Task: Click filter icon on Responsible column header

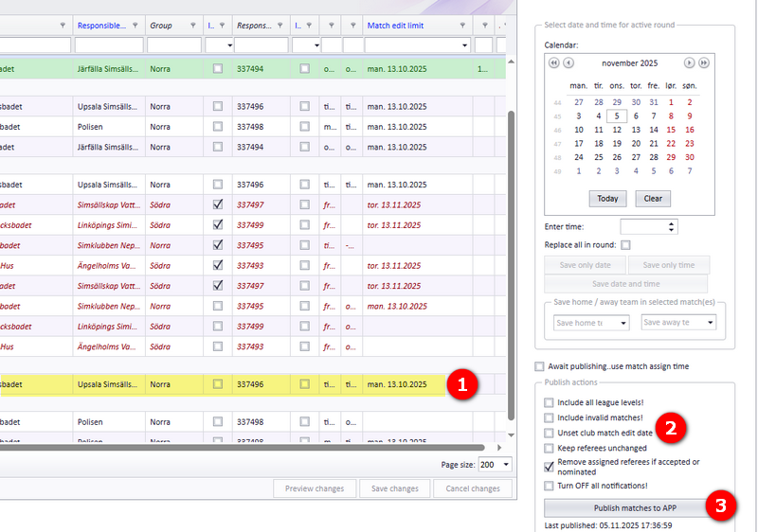Action: pos(135,26)
